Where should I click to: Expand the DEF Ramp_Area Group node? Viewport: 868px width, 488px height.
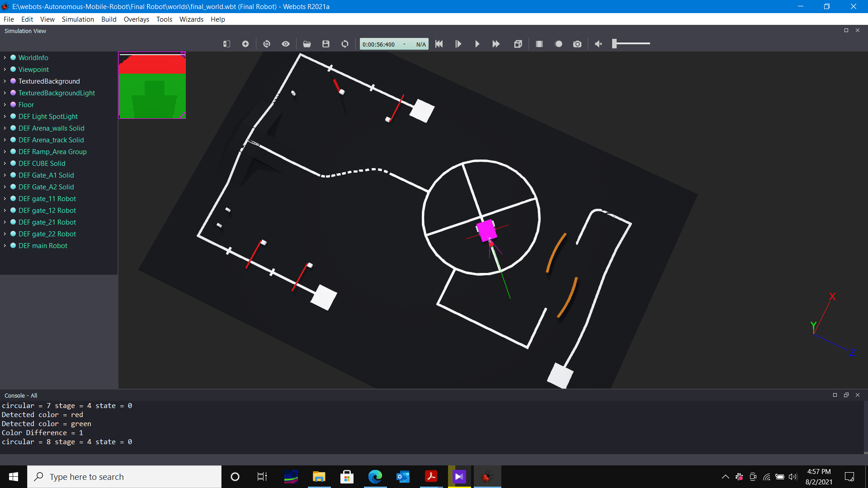(5, 151)
